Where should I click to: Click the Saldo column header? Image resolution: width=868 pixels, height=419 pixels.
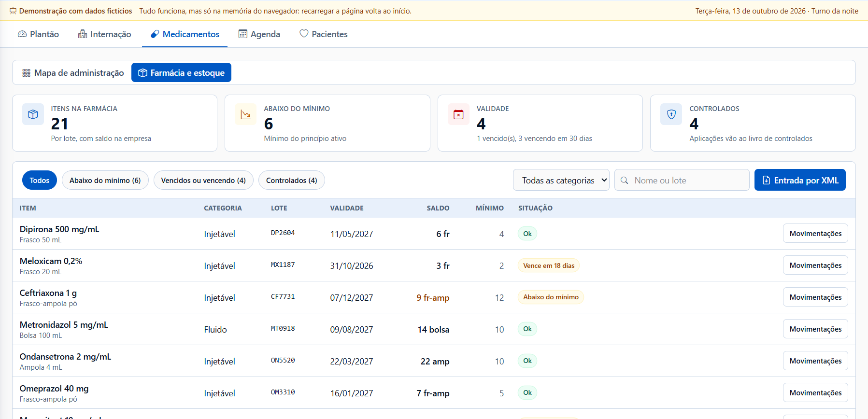click(x=438, y=208)
